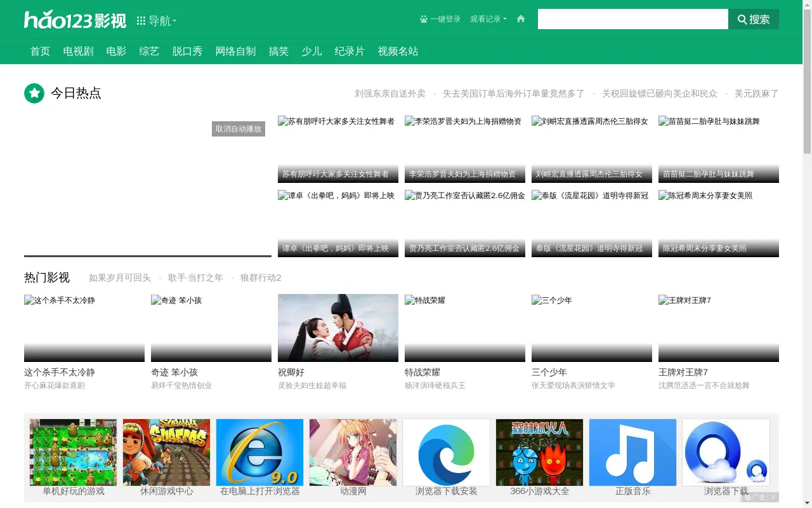The image size is (812, 508).
Task: Click the Edge 浏览器下载安装 icon
Action: tap(446, 452)
